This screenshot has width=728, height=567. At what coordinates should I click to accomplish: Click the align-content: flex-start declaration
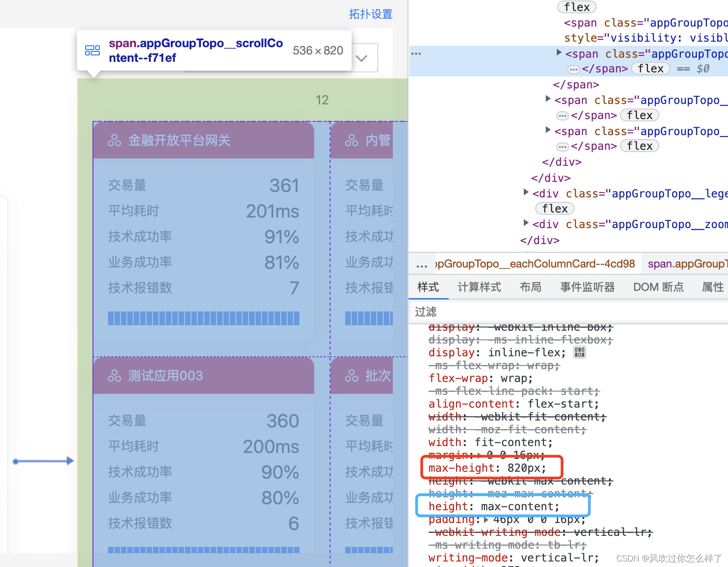coord(514,404)
